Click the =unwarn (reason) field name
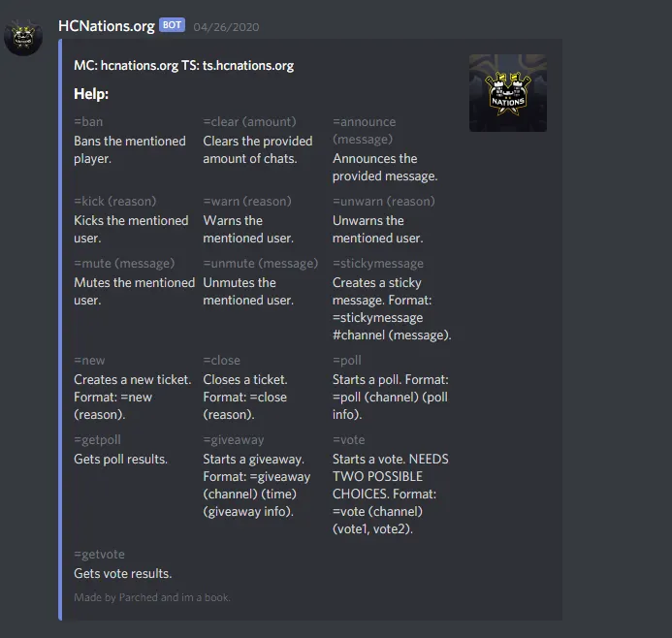Image resolution: width=672 pixels, height=638 pixels. click(384, 201)
